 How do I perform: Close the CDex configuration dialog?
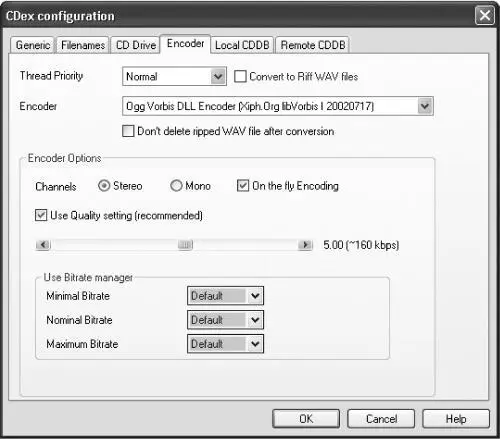[485, 15]
